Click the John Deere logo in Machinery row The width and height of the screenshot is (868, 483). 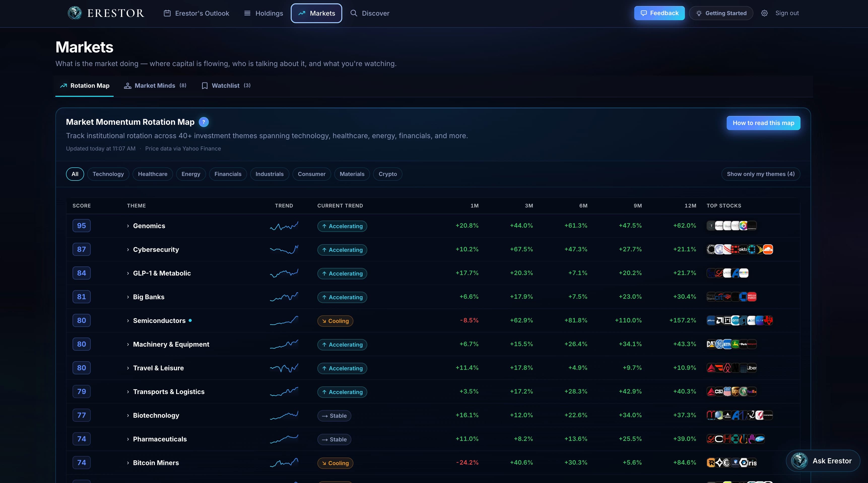pos(735,344)
